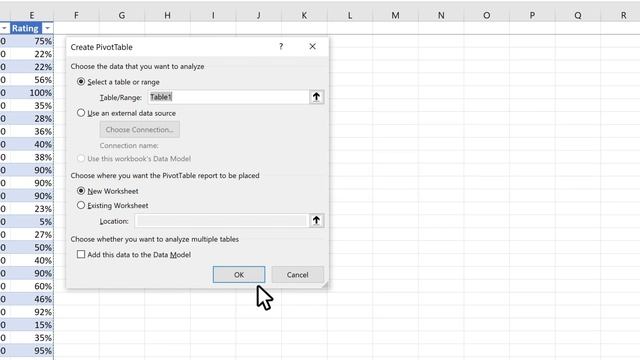This screenshot has height=360, width=640.
Task: Select column E header
Action: tap(31, 16)
